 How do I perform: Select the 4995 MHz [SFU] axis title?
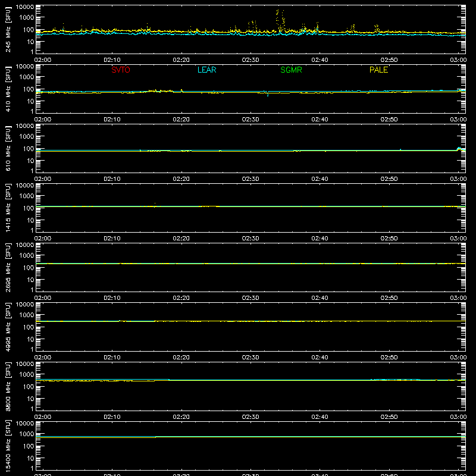point(8,327)
